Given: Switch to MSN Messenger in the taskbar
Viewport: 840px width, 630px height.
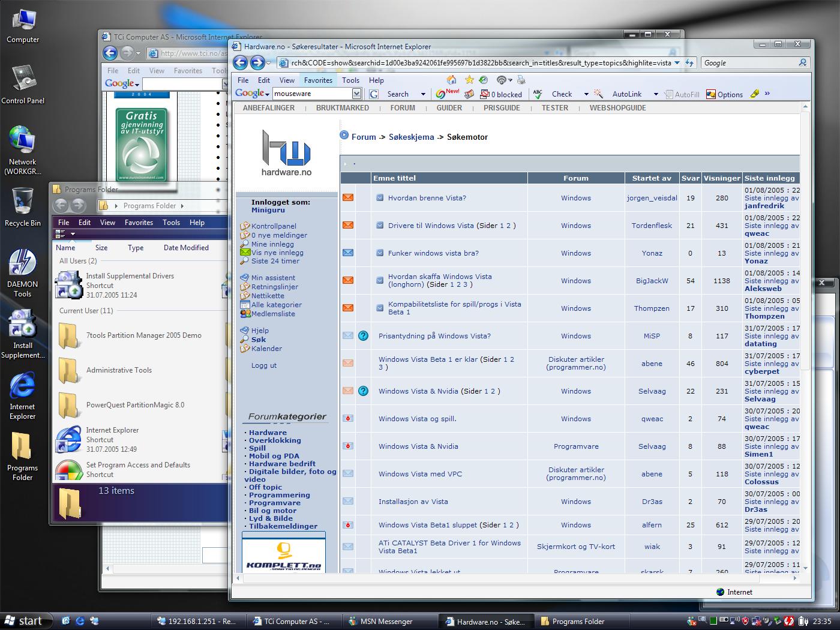Looking at the screenshot, I should (389, 621).
